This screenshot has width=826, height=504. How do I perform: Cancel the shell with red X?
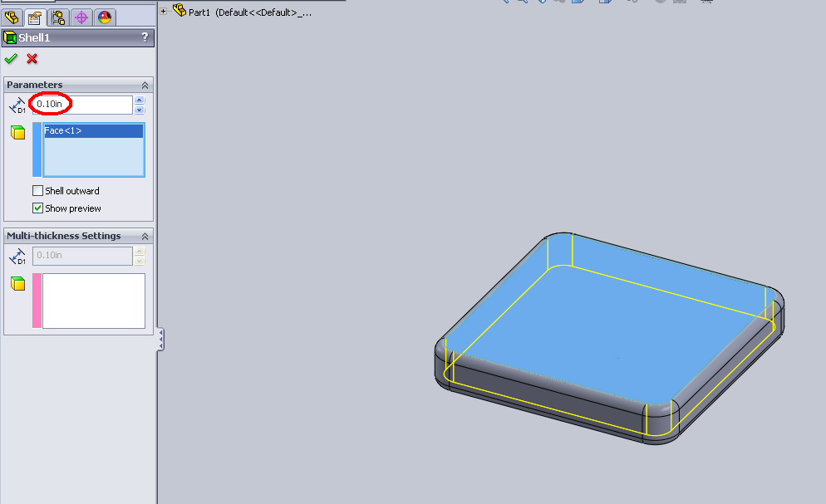(x=32, y=58)
